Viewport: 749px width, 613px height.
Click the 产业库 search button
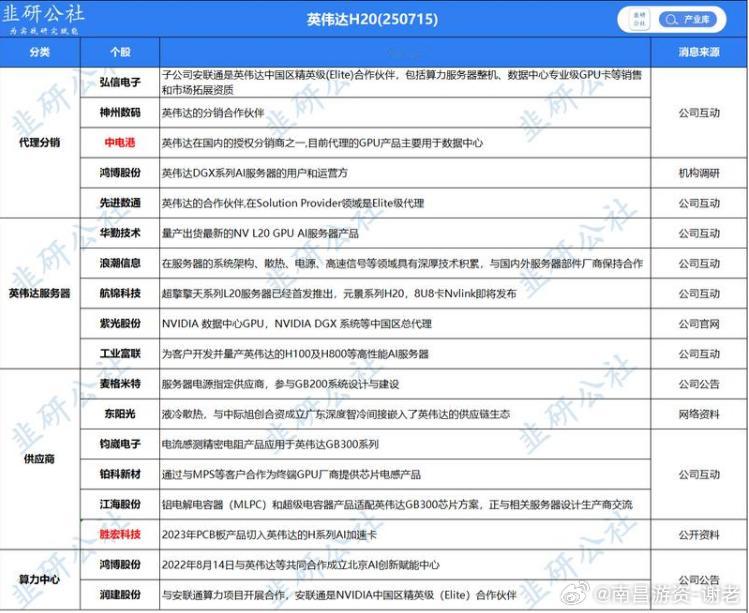click(689, 20)
